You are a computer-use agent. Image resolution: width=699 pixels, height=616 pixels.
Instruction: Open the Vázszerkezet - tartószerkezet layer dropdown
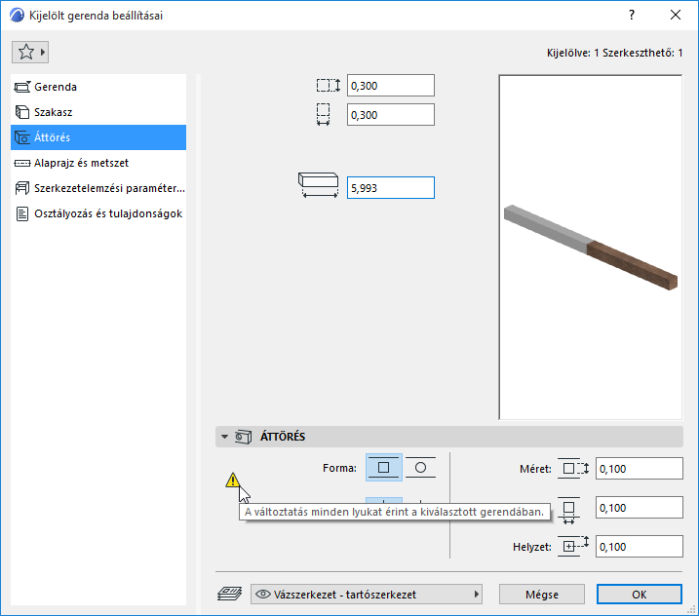click(x=367, y=595)
